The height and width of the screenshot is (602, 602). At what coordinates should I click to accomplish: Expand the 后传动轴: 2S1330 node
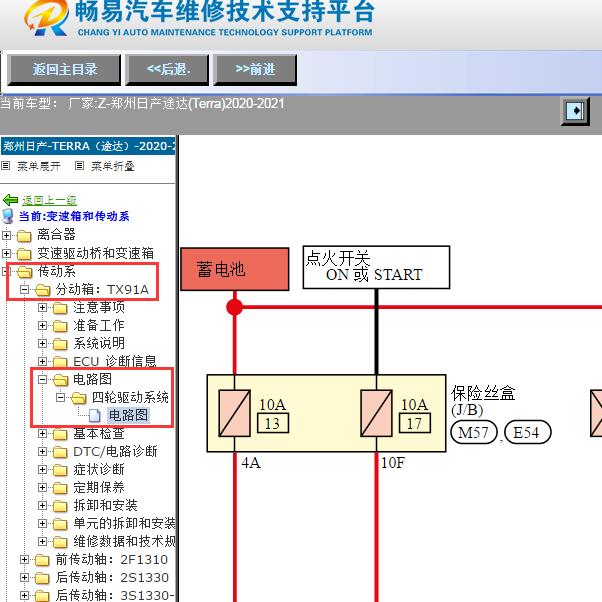click(x=24, y=578)
